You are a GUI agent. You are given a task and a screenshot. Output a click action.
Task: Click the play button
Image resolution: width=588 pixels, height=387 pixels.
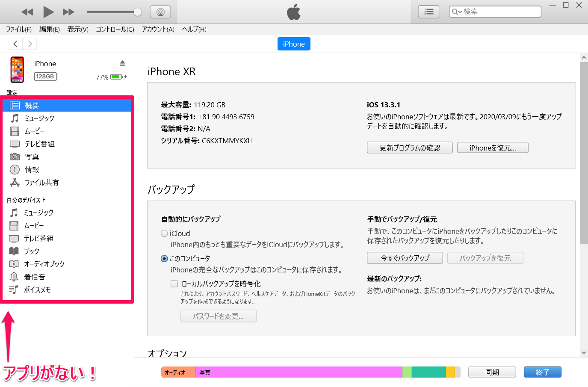click(48, 12)
